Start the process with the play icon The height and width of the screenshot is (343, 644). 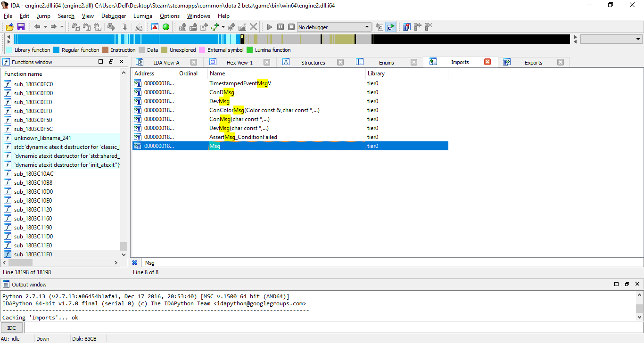coord(270,27)
